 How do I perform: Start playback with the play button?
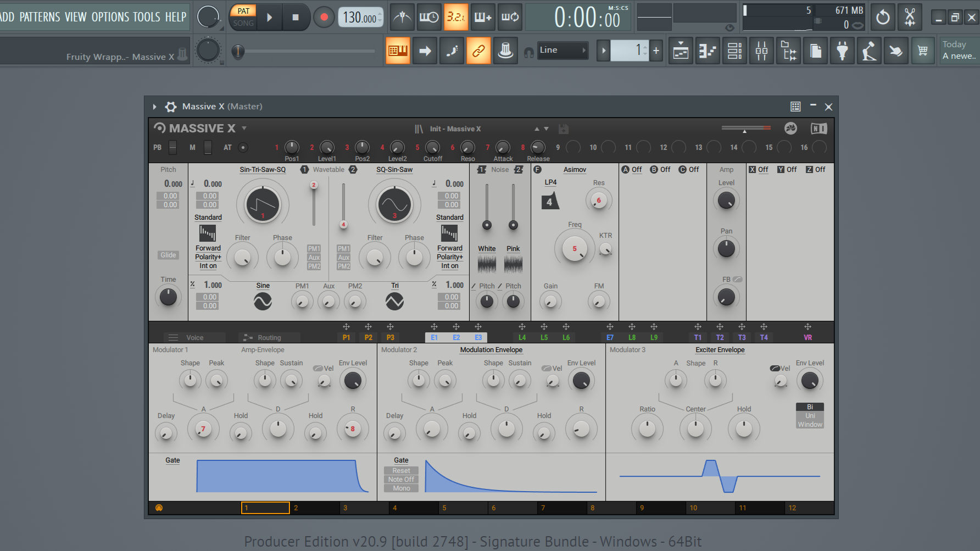[x=269, y=18]
